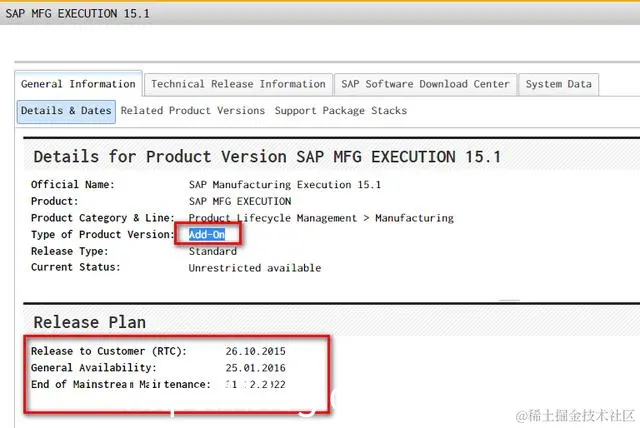The image size is (640, 428).
Task: Click the 'Release Plan' section heading
Action: [89, 322]
